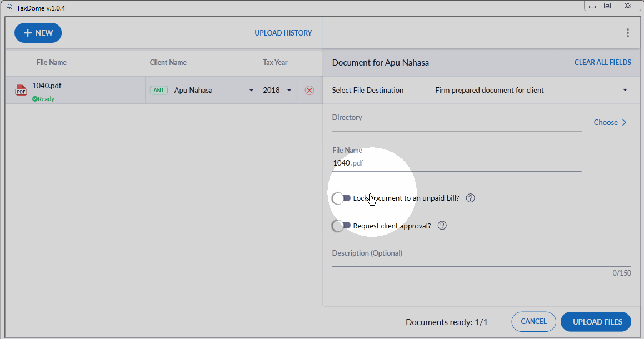Viewport: 644px width, 339px height.
Task: Click the 1040.pdf PDF file icon
Action: pyautogui.click(x=21, y=91)
